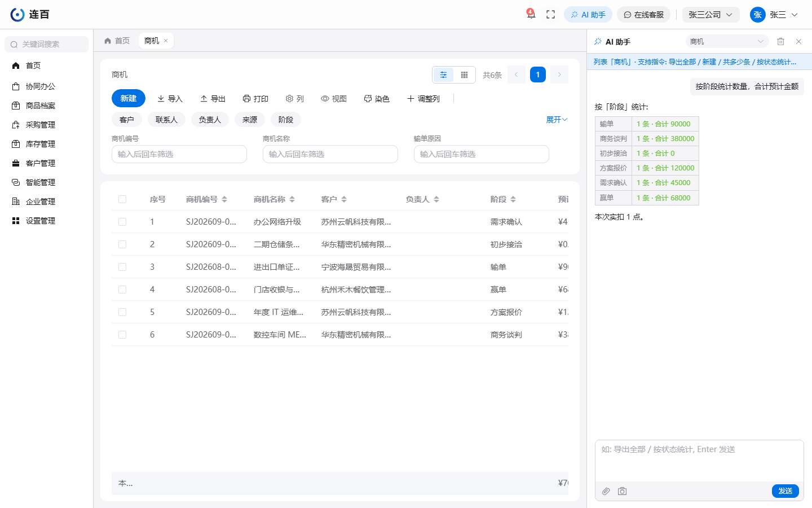
Task: Check the row for 进出口单证
Action: (122, 267)
